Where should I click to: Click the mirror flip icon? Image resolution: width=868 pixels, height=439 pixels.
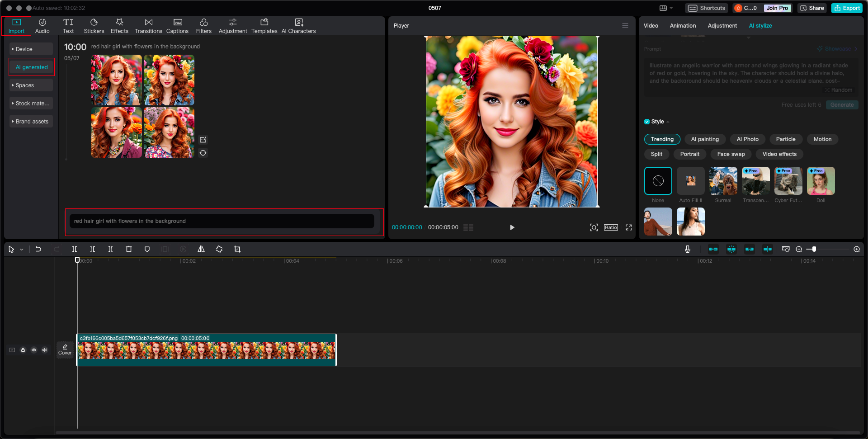[201, 249]
